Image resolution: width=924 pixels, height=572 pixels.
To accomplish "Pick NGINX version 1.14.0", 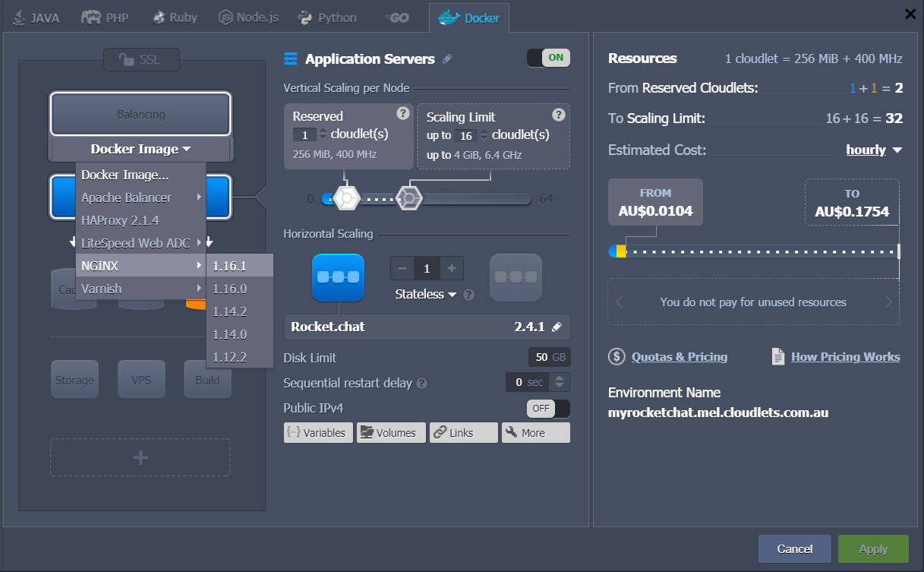I will click(239, 334).
